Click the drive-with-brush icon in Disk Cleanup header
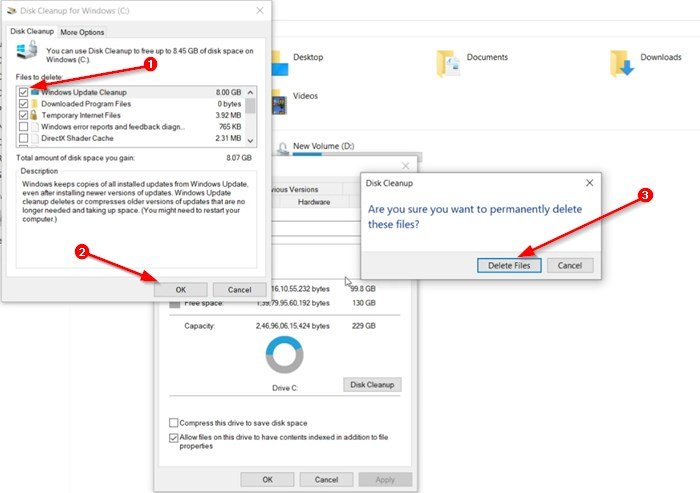Viewport: 700px width, 493px height. (27, 50)
